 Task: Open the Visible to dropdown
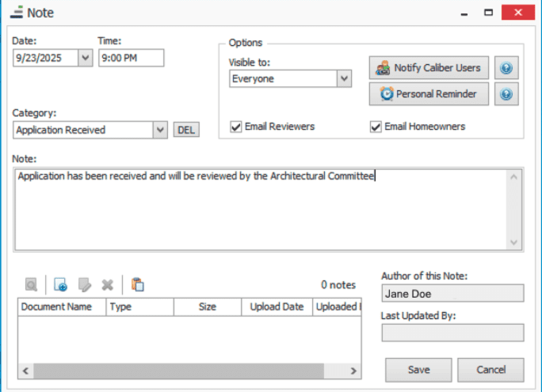344,78
